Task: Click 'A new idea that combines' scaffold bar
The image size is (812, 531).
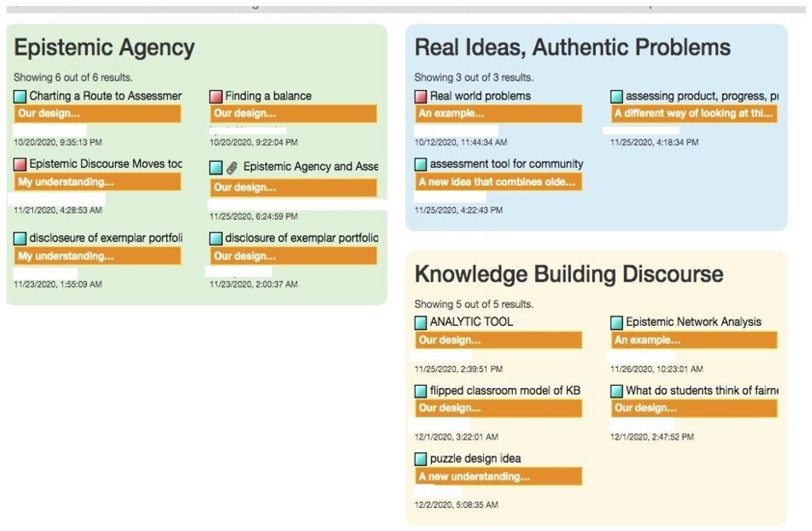Action: click(498, 182)
